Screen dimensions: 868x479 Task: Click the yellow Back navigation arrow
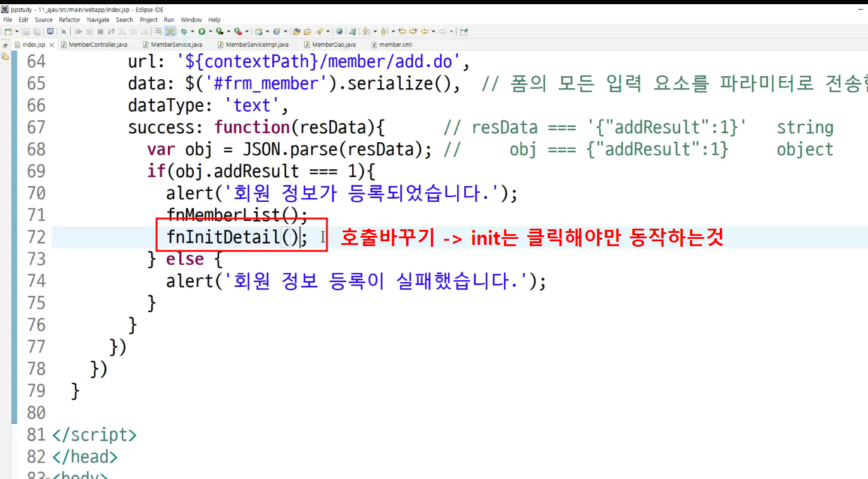point(424,31)
